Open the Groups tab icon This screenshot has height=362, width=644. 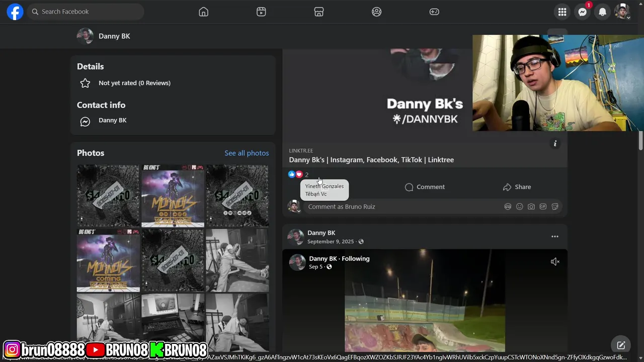pyautogui.click(x=377, y=12)
